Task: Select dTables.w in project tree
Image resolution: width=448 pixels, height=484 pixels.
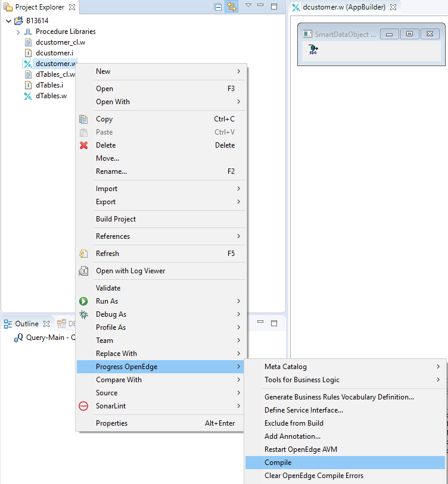Action: pos(51,96)
